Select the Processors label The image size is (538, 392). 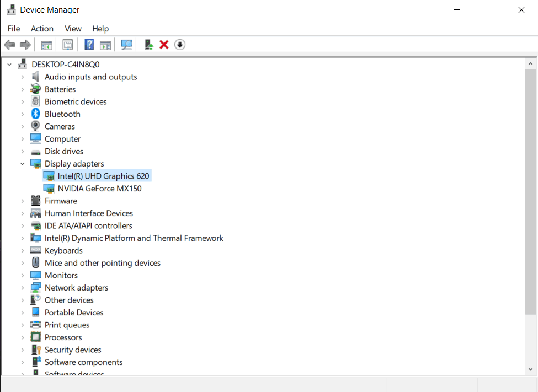(63, 337)
